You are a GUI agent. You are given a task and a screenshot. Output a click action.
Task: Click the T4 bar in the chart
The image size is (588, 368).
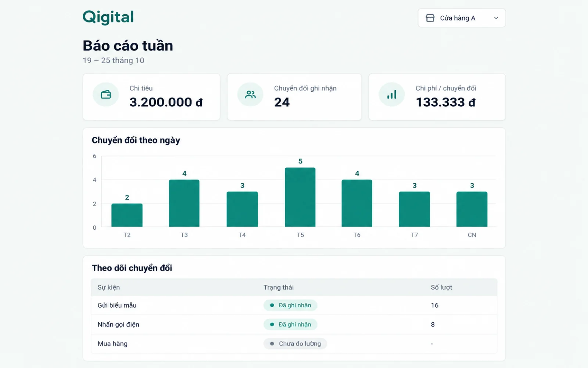point(242,209)
